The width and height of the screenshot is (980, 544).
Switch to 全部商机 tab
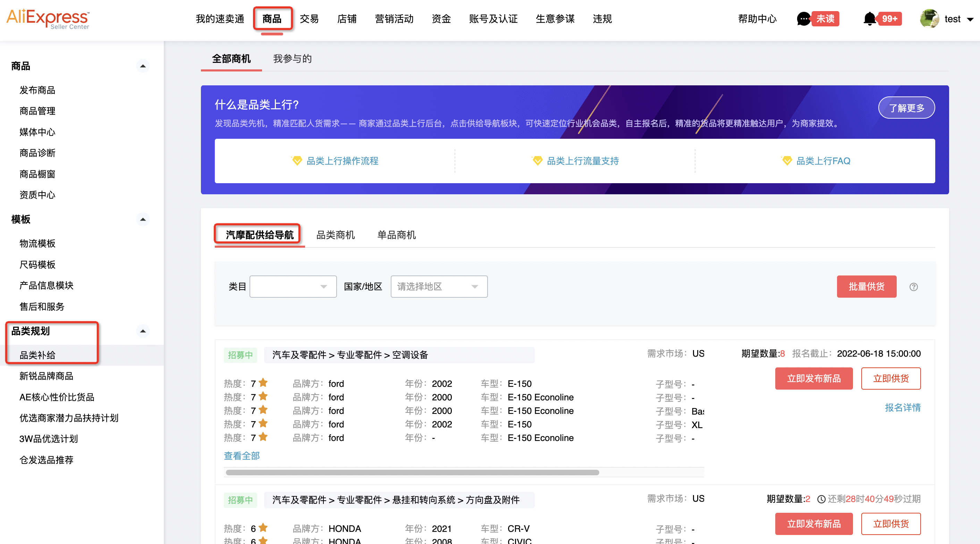point(231,59)
